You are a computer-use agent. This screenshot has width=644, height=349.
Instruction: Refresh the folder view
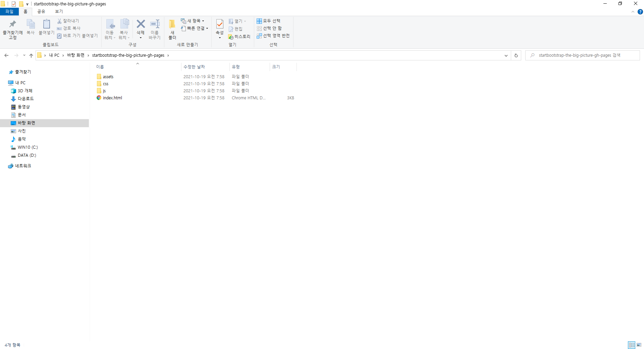(516, 56)
